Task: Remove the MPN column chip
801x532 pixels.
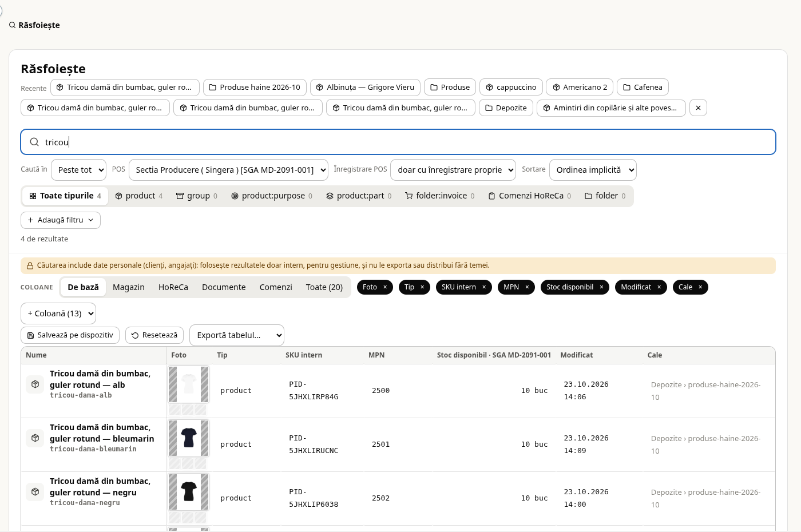Action: coord(527,287)
